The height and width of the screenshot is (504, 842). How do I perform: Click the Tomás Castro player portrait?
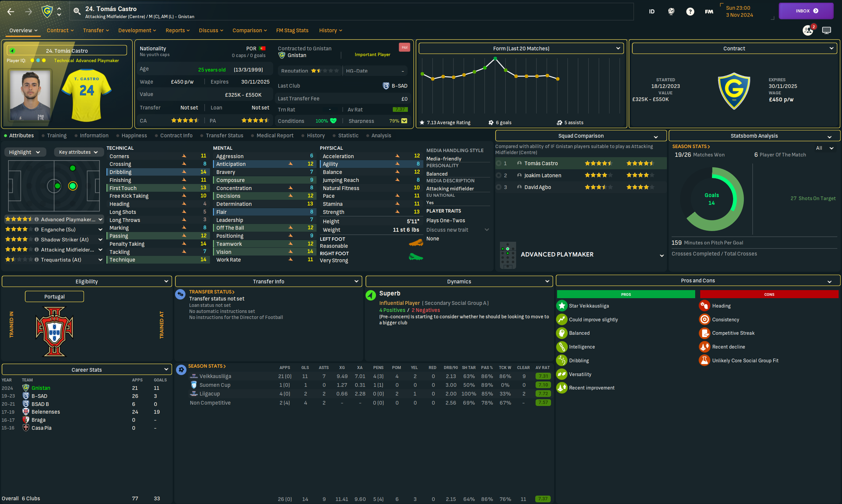tap(30, 95)
